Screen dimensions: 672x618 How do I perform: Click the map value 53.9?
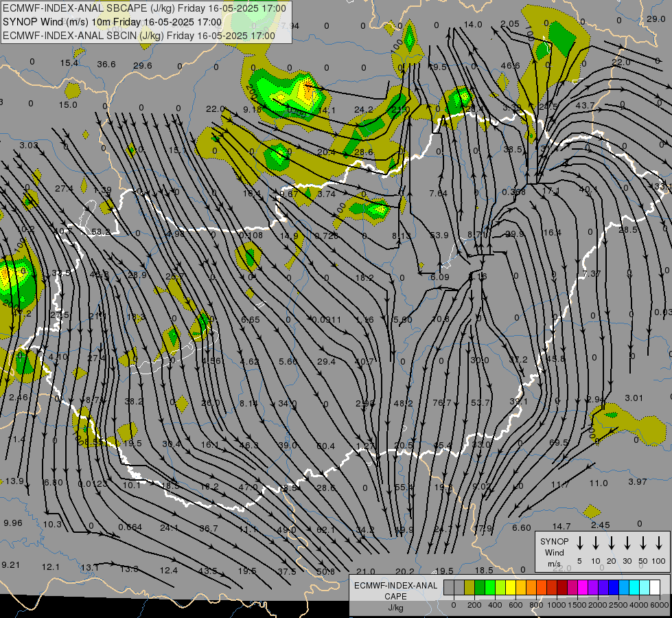[439, 235]
